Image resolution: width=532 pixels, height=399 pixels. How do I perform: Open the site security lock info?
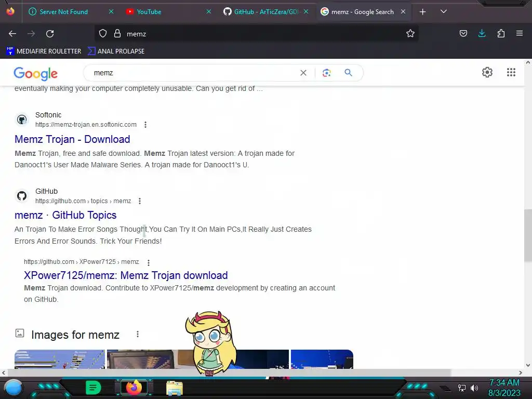[x=117, y=33]
